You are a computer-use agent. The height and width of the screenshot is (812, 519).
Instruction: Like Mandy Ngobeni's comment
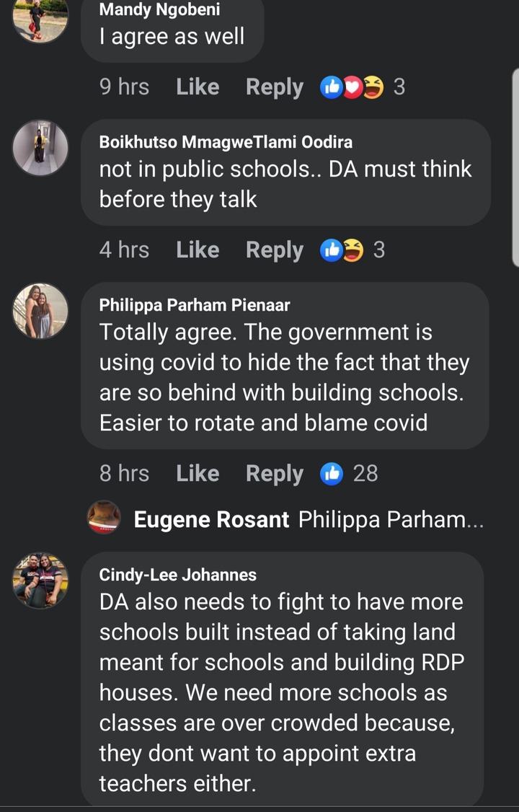[198, 87]
